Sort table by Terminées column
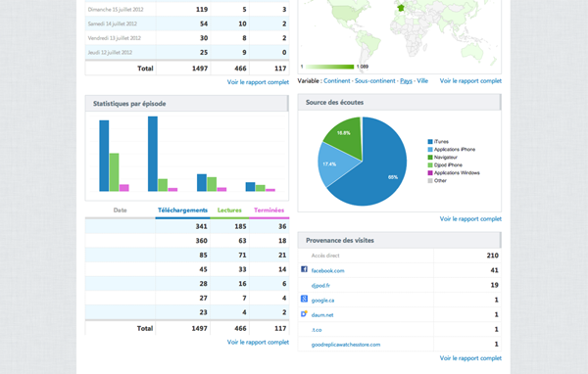The image size is (588, 374). click(x=269, y=210)
